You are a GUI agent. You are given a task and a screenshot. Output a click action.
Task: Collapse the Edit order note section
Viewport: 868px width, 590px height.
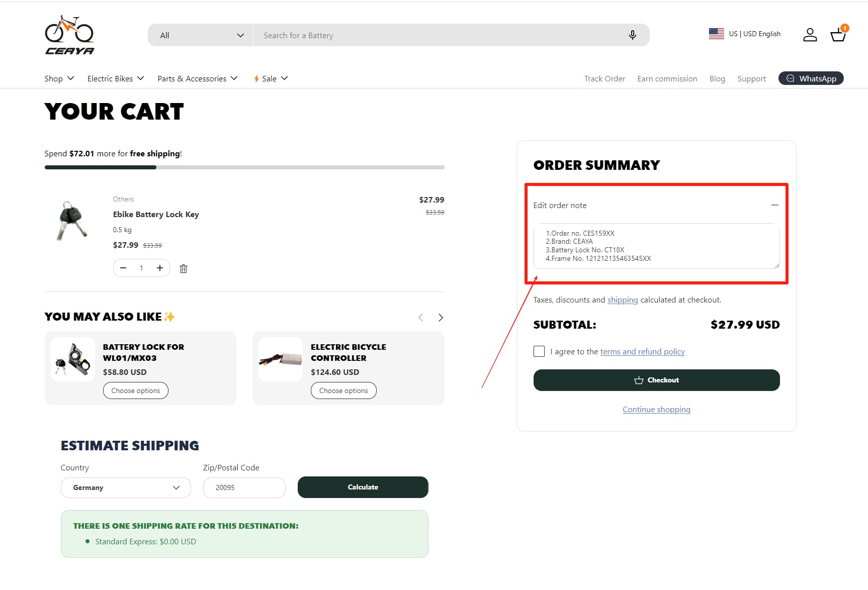pos(774,205)
